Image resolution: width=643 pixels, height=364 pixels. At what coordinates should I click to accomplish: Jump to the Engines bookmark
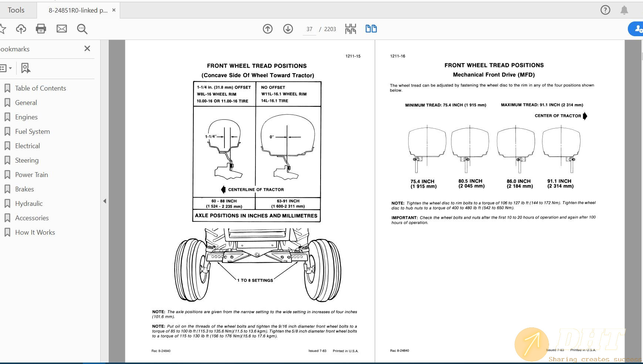tap(26, 117)
